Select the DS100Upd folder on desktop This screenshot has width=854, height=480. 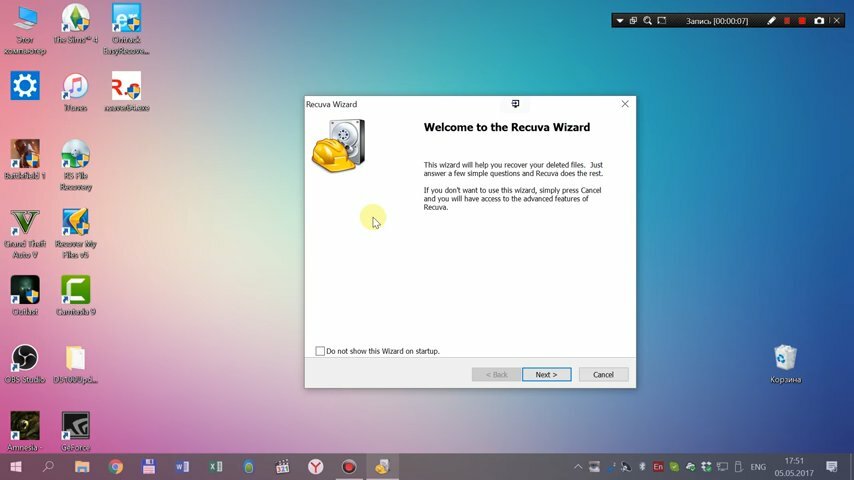click(x=76, y=364)
